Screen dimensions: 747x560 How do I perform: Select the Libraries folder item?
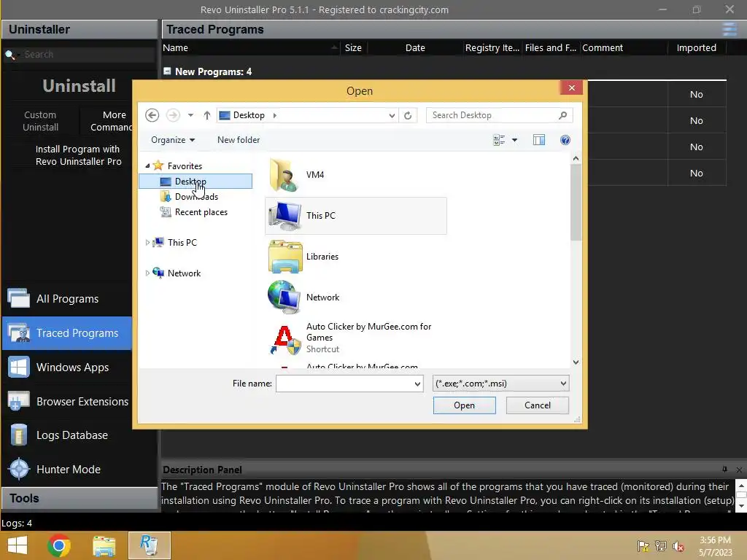(356, 257)
